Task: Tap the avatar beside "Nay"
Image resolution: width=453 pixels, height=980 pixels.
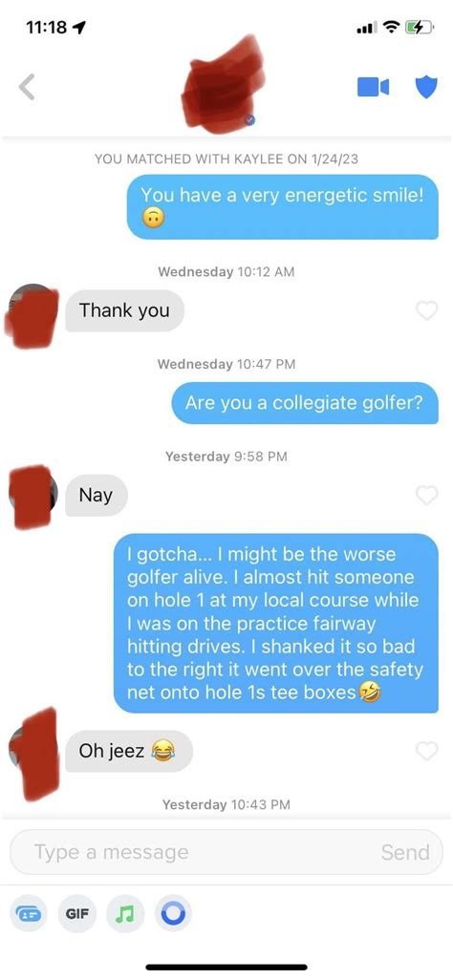Action: click(x=32, y=497)
